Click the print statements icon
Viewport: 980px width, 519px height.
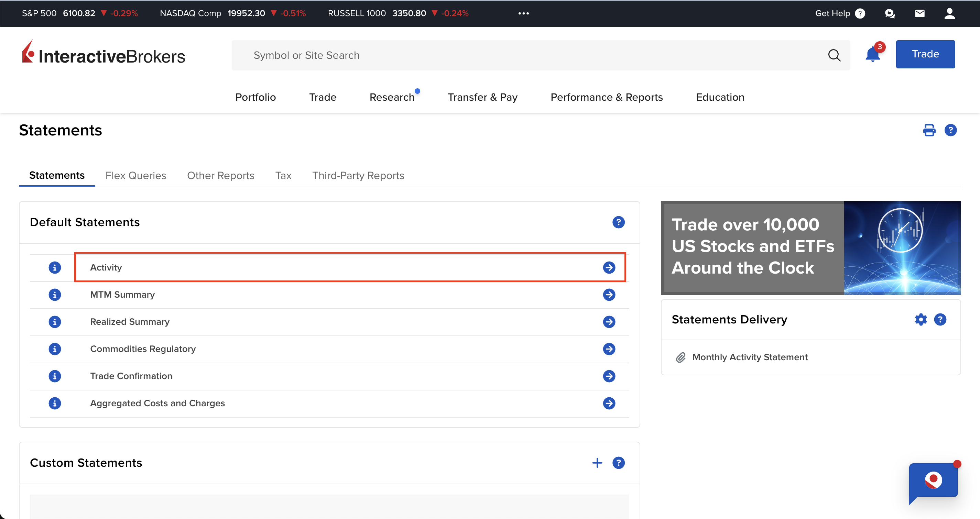click(x=929, y=130)
